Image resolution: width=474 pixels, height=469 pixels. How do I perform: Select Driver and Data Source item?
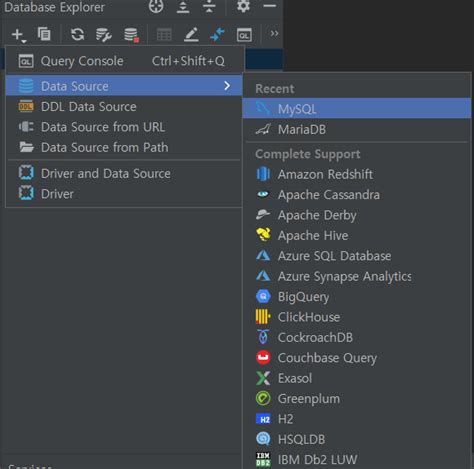(123, 173)
